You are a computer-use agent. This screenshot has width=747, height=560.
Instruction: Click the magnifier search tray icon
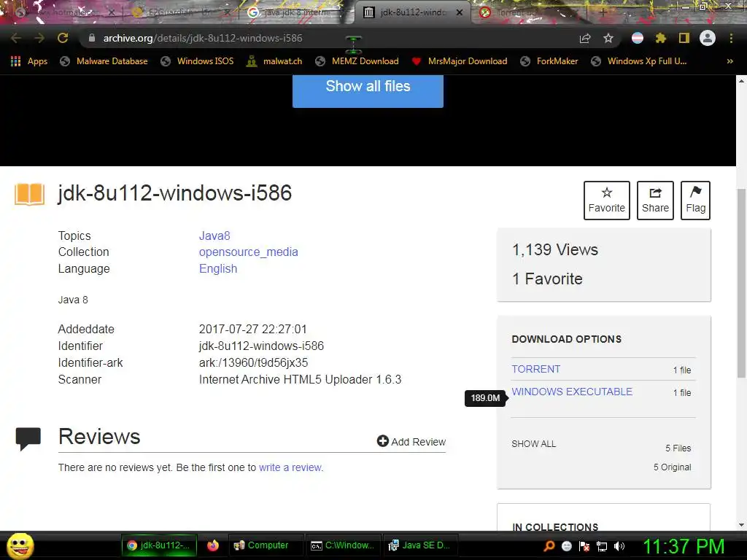549,545
